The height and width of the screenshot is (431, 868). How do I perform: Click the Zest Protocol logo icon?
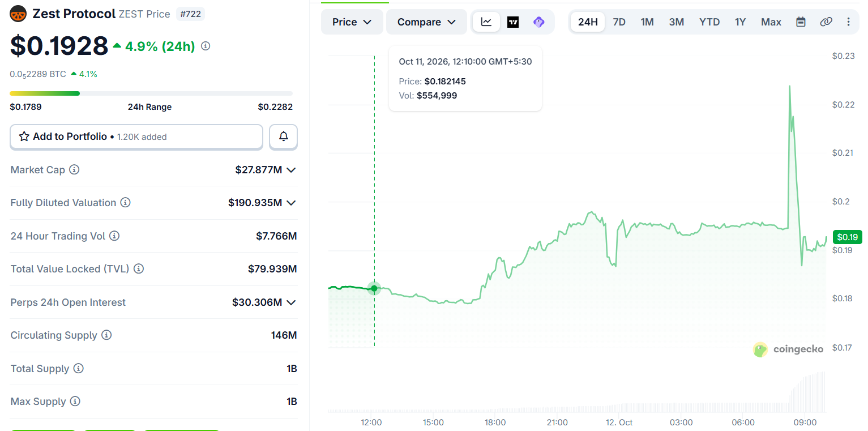(18, 14)
